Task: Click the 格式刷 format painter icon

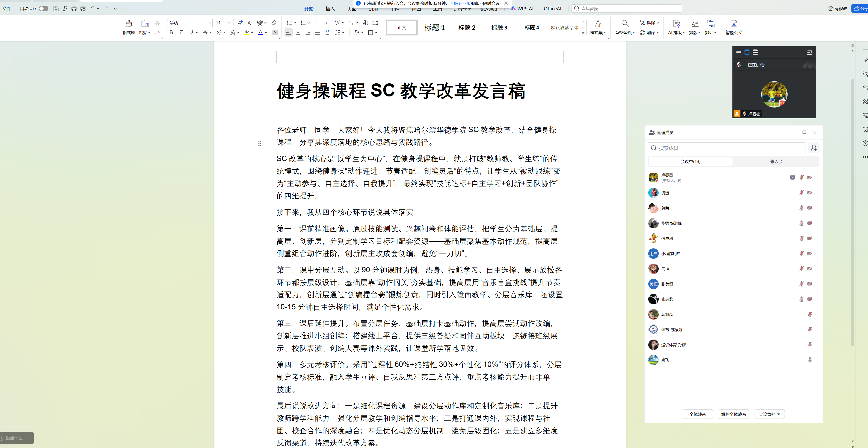Action: click(x=128, y=24)
